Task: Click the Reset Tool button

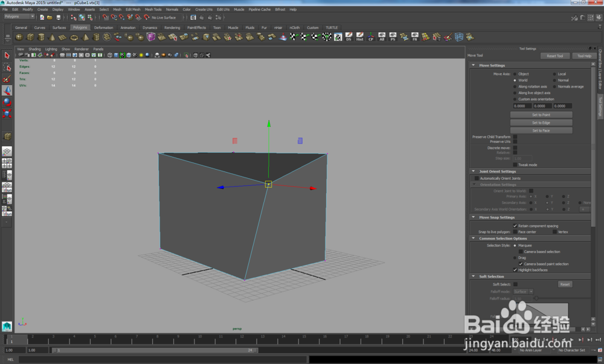Action: tap(554, 56)
